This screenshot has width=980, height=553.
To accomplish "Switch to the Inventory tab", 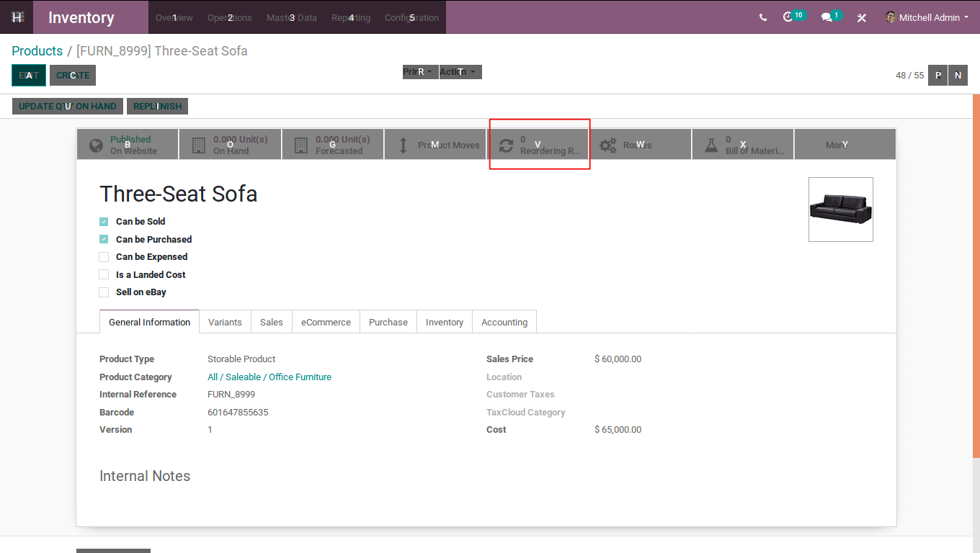I will [x=445, y=322].
